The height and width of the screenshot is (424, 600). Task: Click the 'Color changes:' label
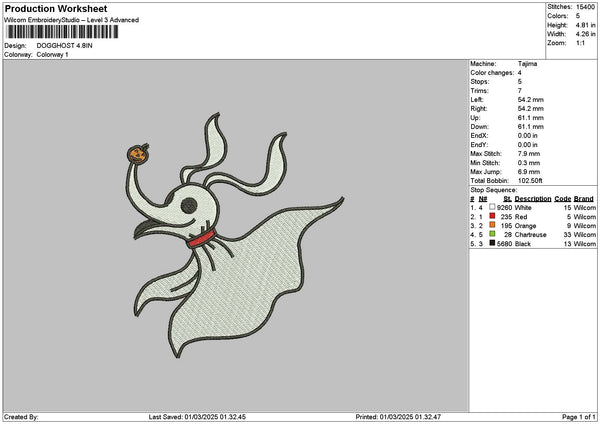[492, 73]
